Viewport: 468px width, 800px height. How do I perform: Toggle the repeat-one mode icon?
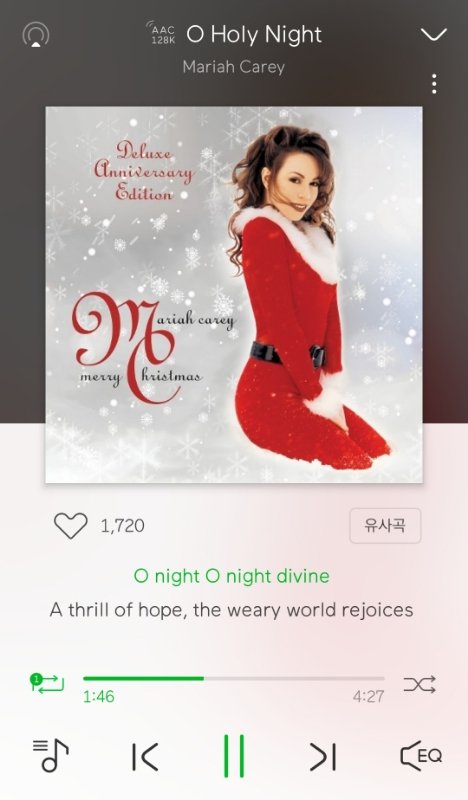click(x=47, y=683)
